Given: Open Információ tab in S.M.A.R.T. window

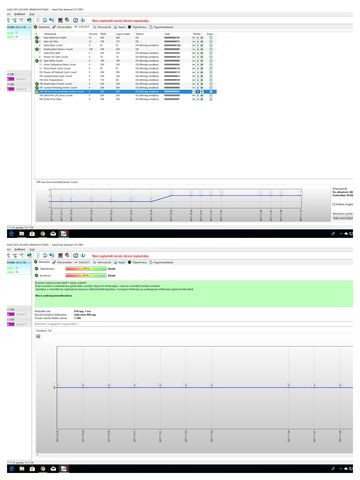Looking at the screenshot, I should 102,27.
